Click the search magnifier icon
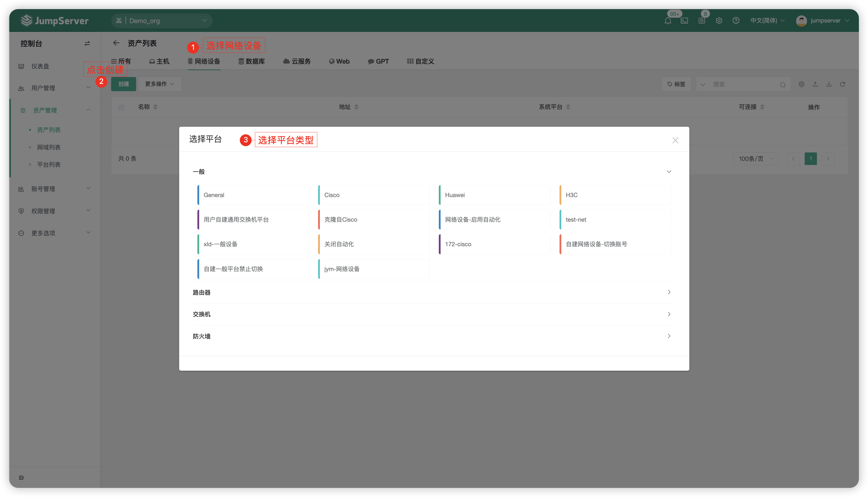Viewport: 868px width, 497px height. 783,85
